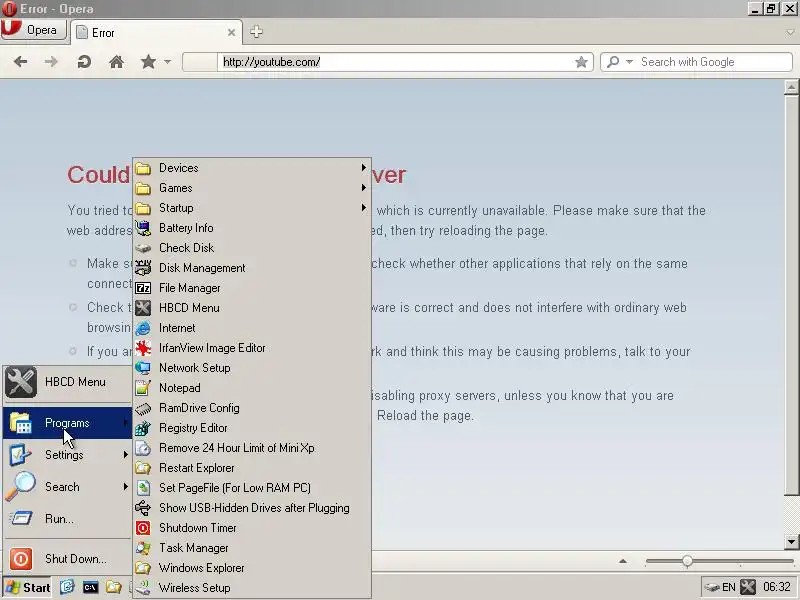This screenshot has height=600, width=800.
Task: Open the search engine dropdown
Action: pos(630,62)
